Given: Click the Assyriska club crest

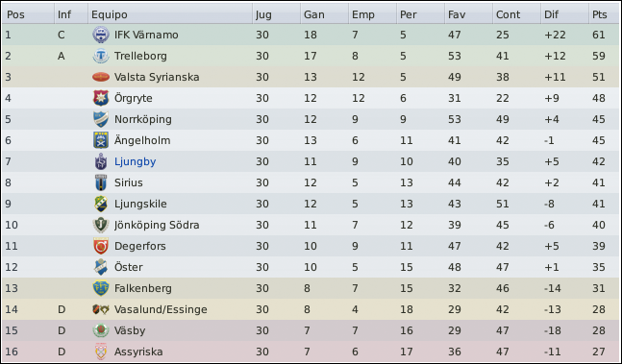Looking at the screenshot, I should point(101,352).
